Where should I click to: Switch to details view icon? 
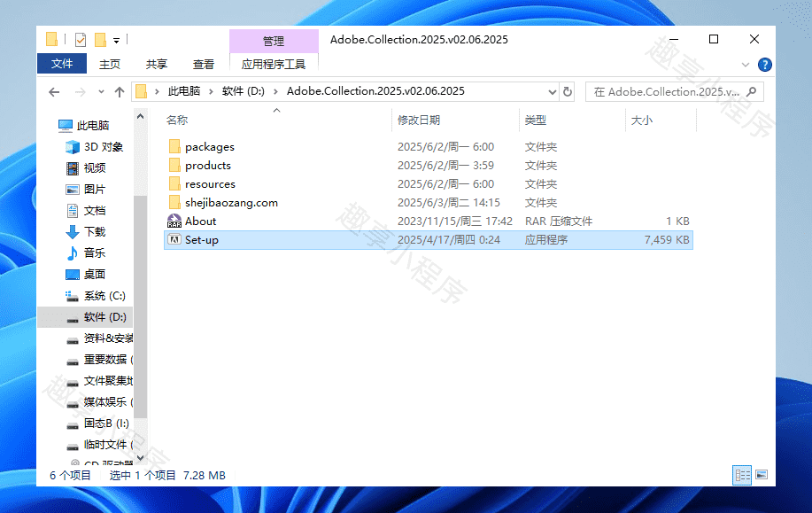[x=742, y=475]
